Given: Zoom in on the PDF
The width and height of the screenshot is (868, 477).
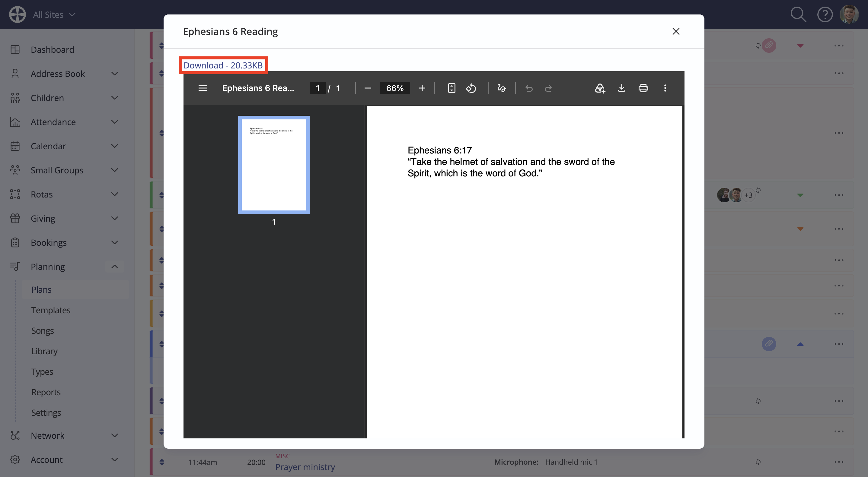Looking at the screenshot, I should coord(422,88).
